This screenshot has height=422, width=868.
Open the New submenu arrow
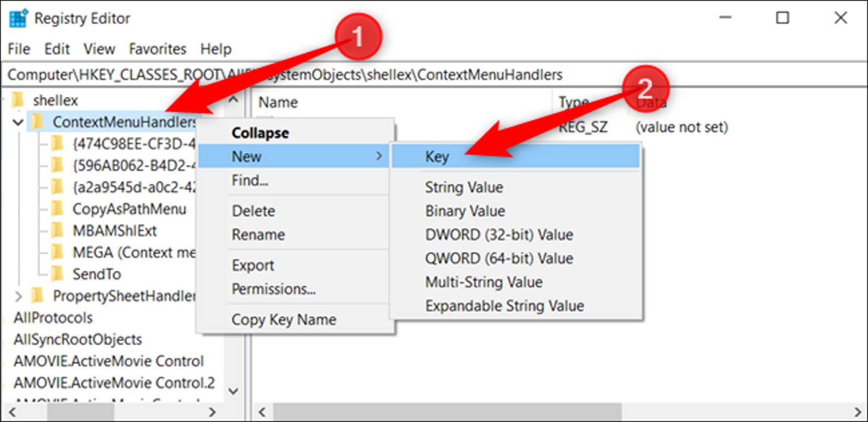click(379, 157)
